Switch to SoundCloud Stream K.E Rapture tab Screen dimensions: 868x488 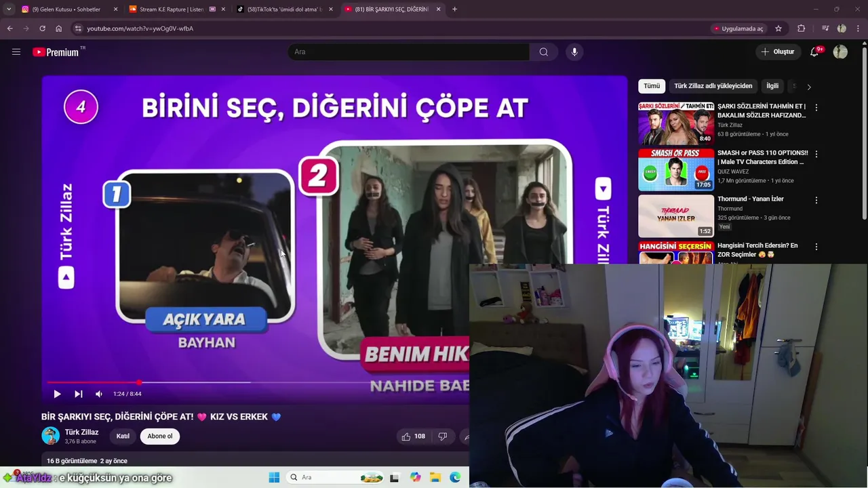tap(170, 9)
